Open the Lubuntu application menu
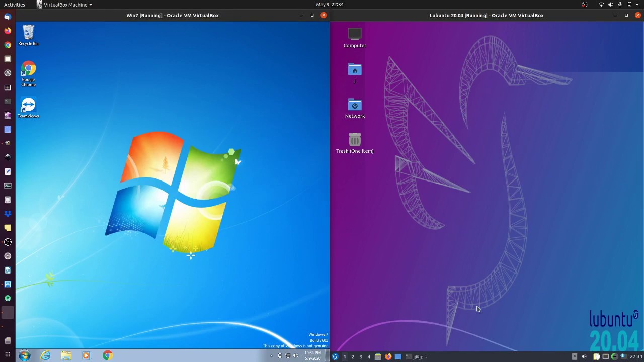The height and width of the screenshot is (362, 644). 335,356
